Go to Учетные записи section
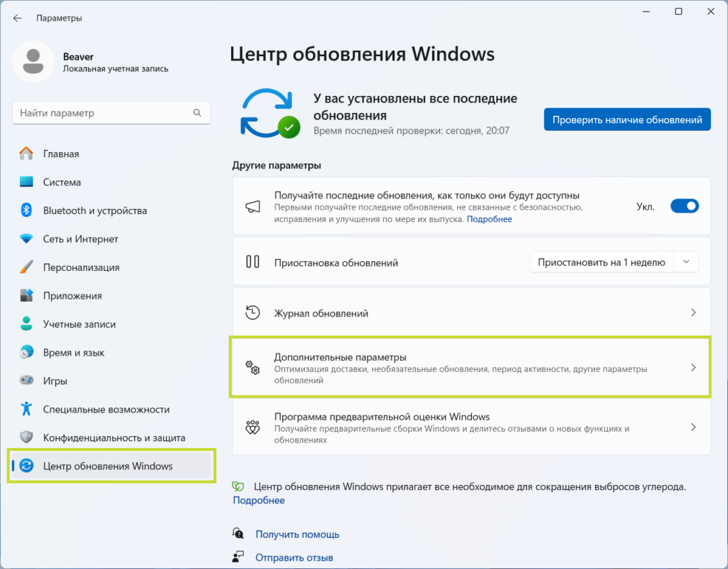Viewport: 728px width, 569px height. [112, 324]
